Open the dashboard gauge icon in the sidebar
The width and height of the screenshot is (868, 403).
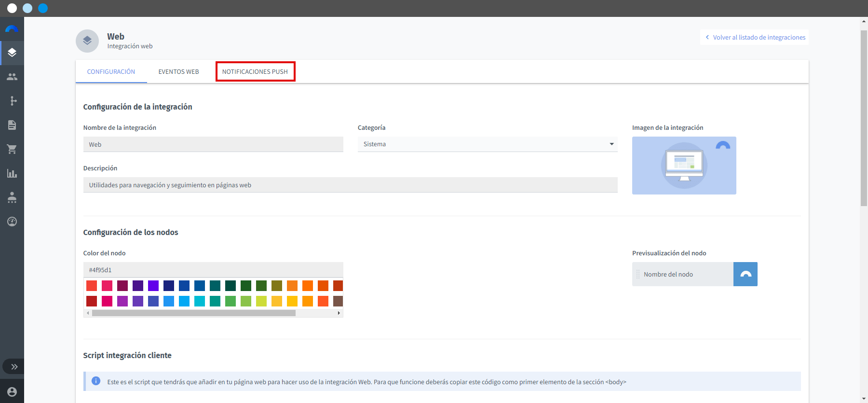pyautogui.click(x=12, y=222)
